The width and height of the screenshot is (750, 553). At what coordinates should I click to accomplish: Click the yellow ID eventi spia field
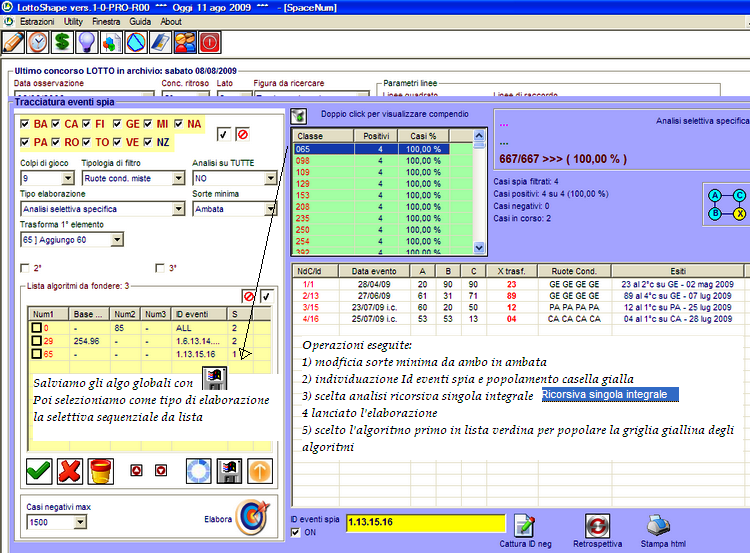click(426, 522)
